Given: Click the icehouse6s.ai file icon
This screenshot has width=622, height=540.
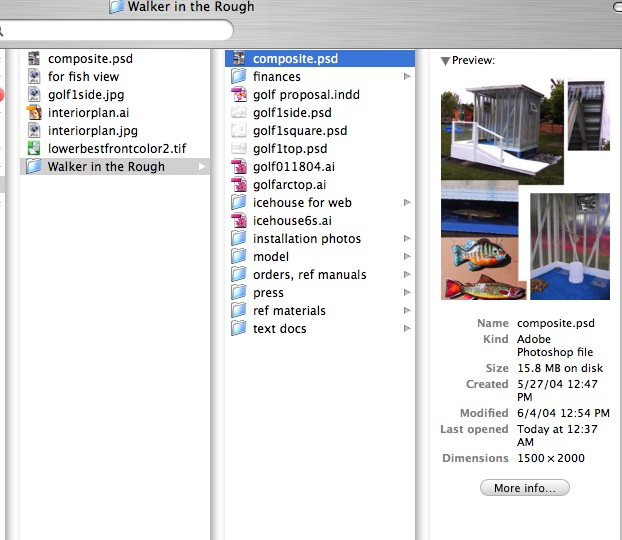Looking at the screenshot, I should (x=239, y=221).
